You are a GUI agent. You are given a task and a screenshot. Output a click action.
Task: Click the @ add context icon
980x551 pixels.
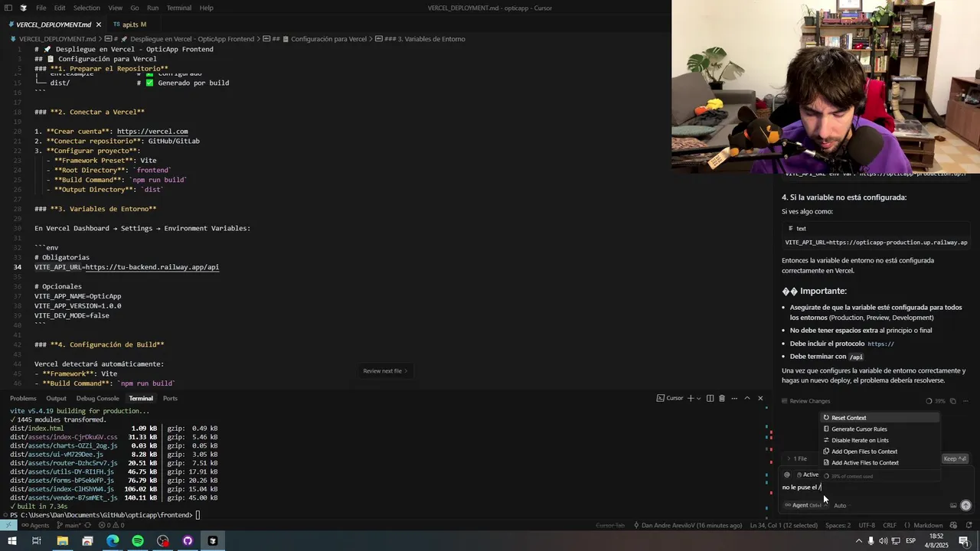pos(787,474)
